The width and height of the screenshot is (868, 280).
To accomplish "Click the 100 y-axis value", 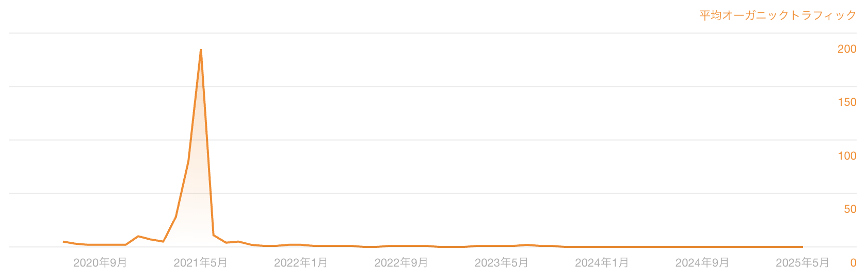I will tap(847, 155).
